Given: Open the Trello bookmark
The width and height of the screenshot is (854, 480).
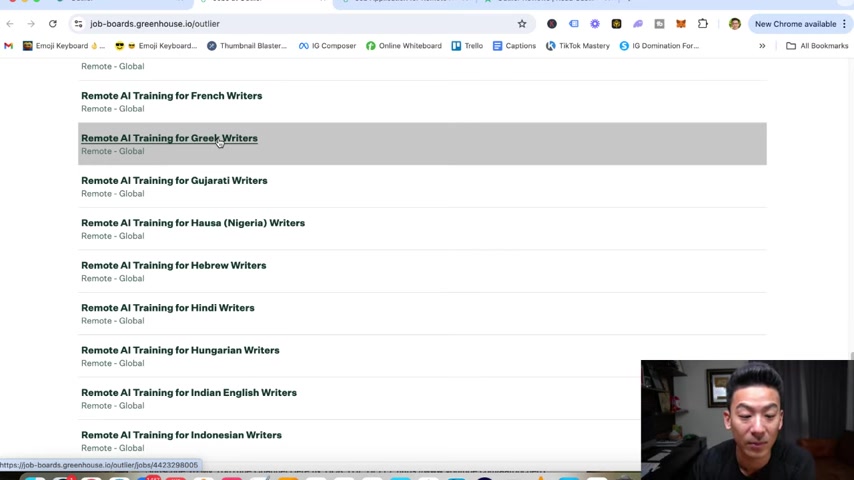Looking at the screenshot, I should [467, 46].
